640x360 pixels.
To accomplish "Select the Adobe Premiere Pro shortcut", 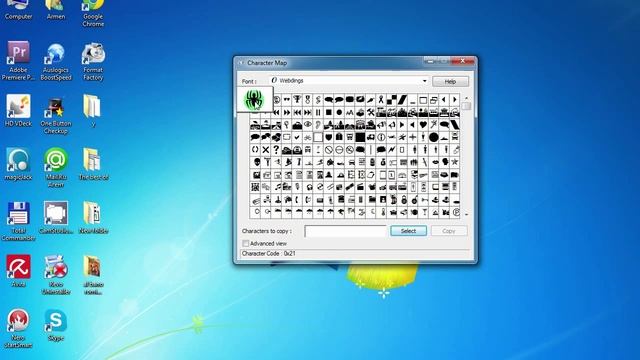I will [18, 60].
